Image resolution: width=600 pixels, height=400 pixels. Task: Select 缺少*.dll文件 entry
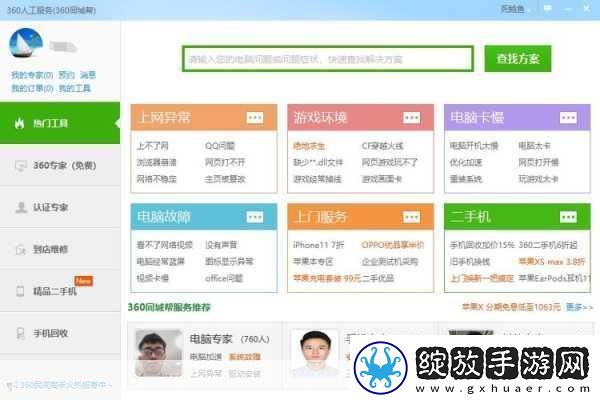(x=318, y=162)
